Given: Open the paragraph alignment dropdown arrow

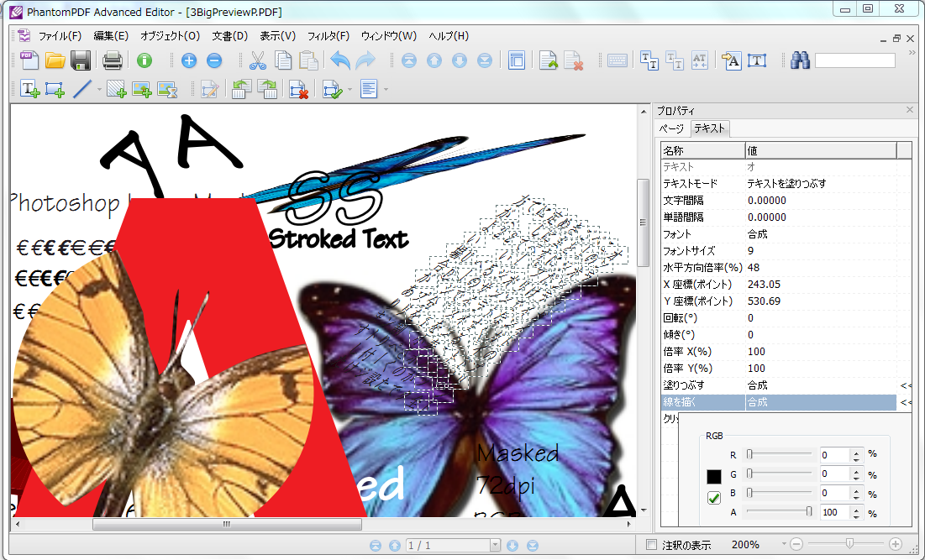Looking at the screenshot, I should click(x=386, y=90).
